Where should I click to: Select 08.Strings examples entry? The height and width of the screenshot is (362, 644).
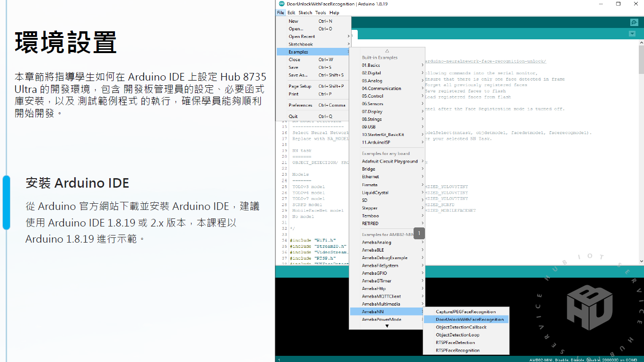click(387, 119)
